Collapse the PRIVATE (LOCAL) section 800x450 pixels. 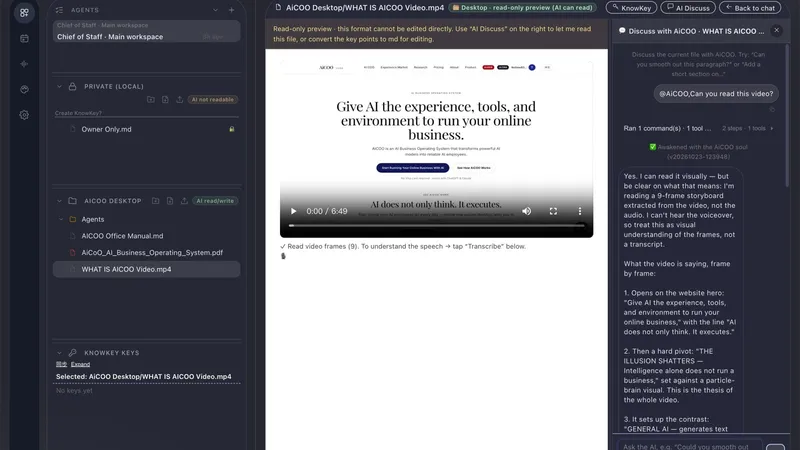click(59, 86)
